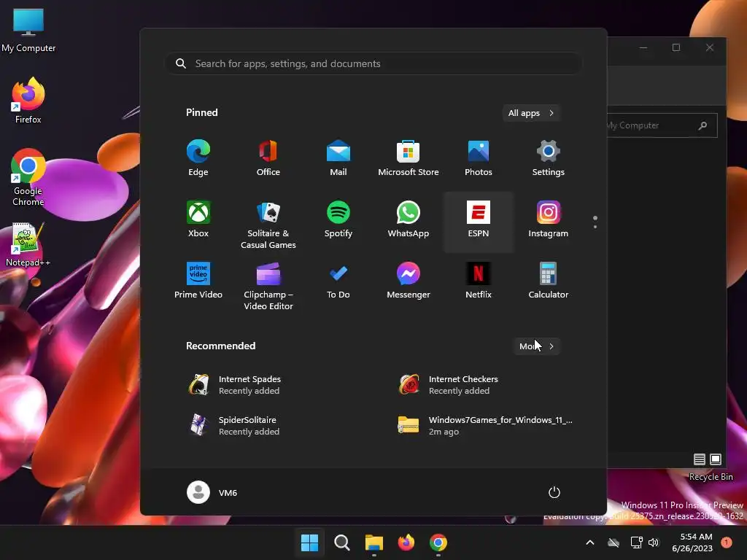Launch the Netflix app
This screenshot has height=560, width=747.
[479, 281]
